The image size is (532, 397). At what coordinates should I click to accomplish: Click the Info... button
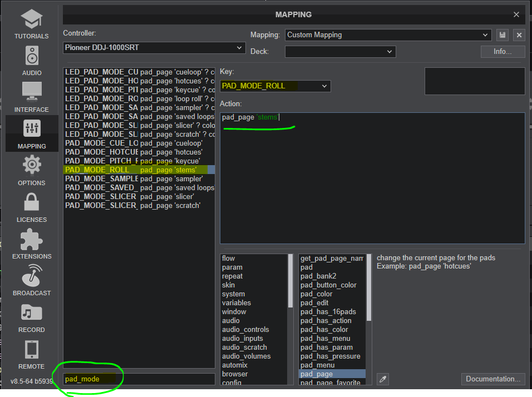click(503, 52)
